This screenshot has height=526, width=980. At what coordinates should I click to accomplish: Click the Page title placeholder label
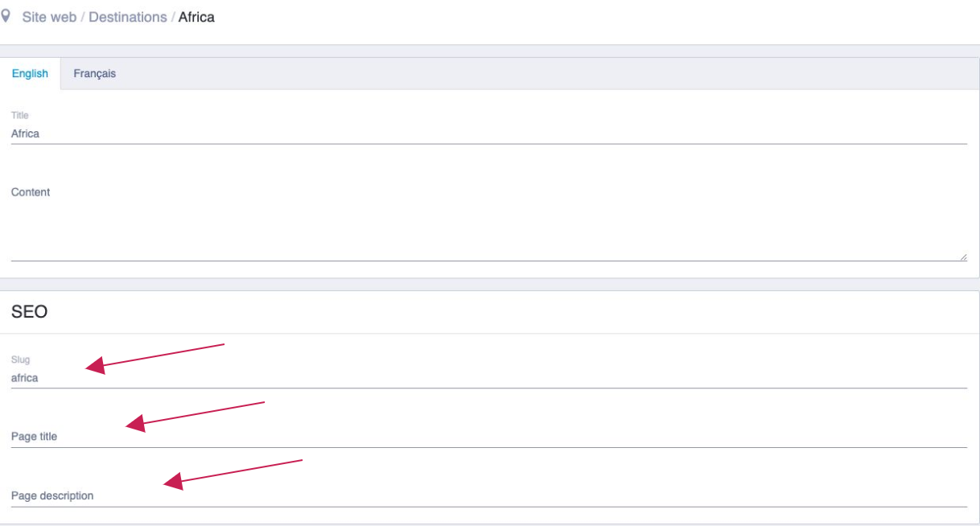34,437
